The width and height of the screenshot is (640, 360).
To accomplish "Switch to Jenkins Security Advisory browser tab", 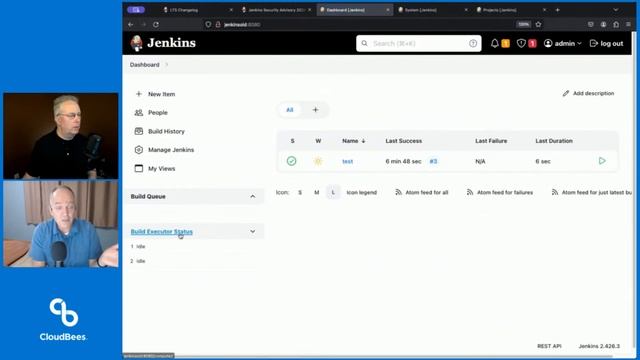I will pos(276,10).
